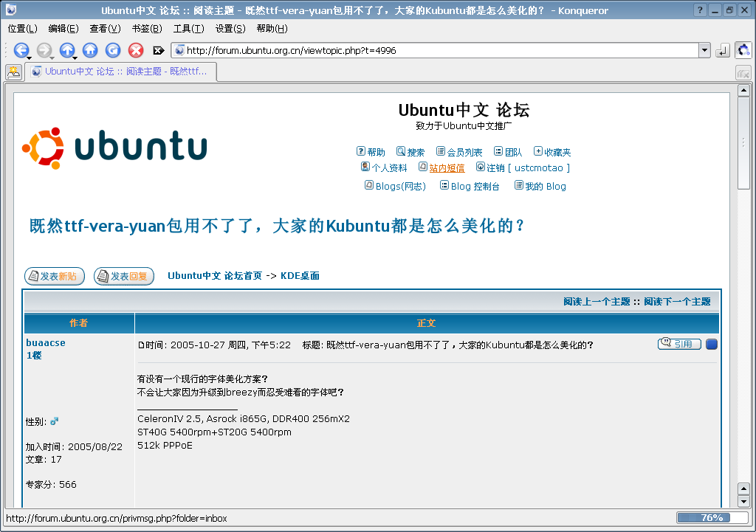Image resolution: width=756 pixels, height=532 pixels.
Task: Go back with the Back arrow button
Action: click(x=21, y=49)
